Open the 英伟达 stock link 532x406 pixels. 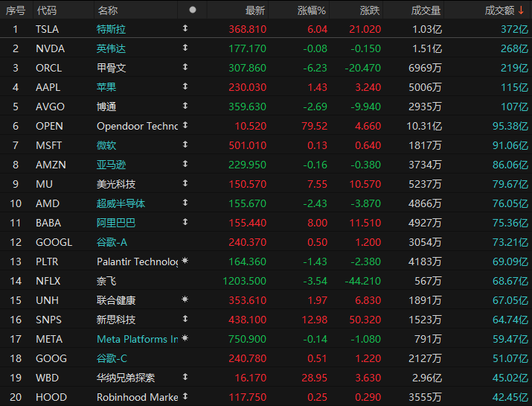tap(112, 48)
